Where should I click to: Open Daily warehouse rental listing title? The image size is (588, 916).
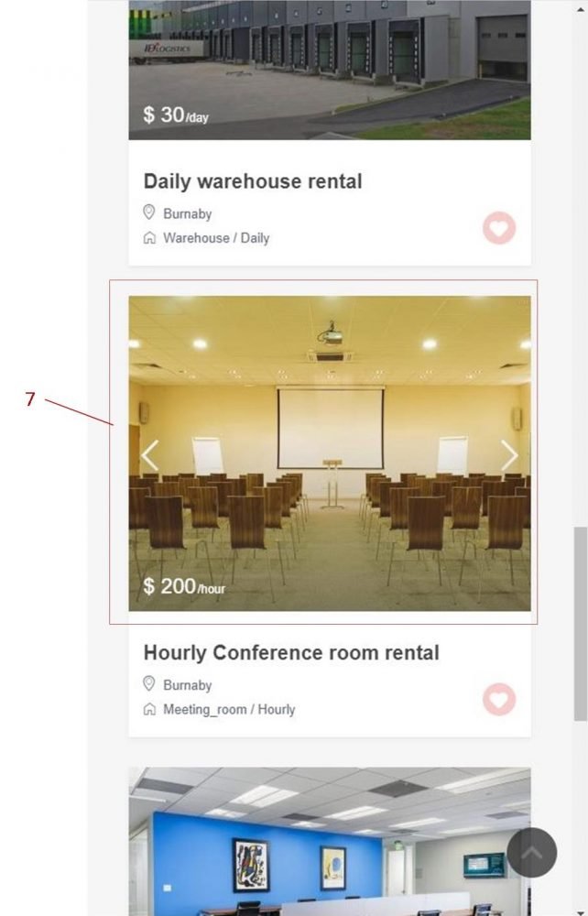[253, 181]
